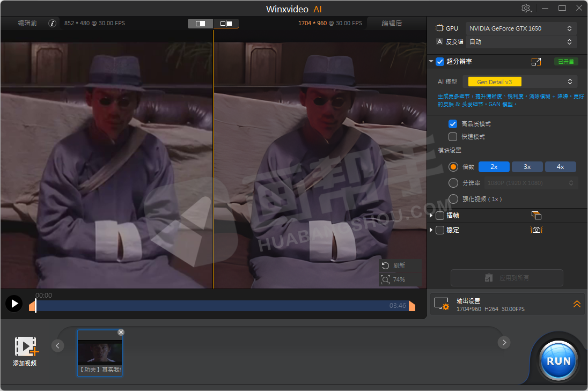The height and width of the screenshot is (391, 588).
Task: Switch to split-view comparison mode
Action: point(226,24)
